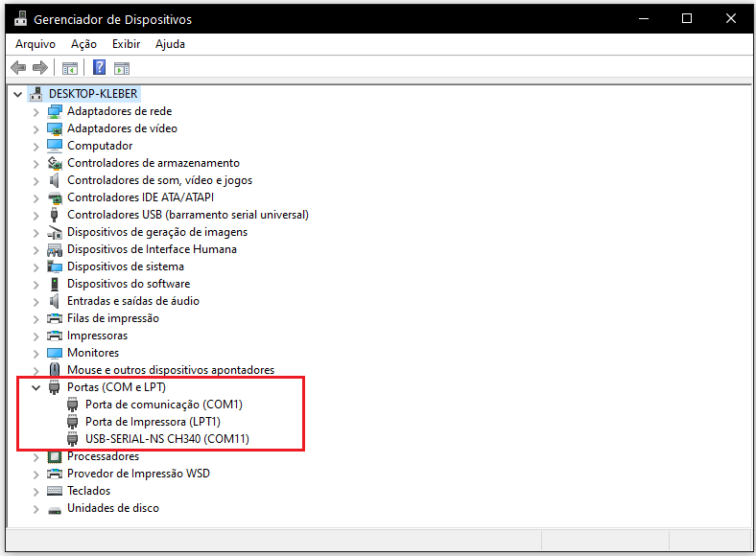Collapse the DESKTOP-KLEBER root node
The image size is (756, 556).
(18, 94)
